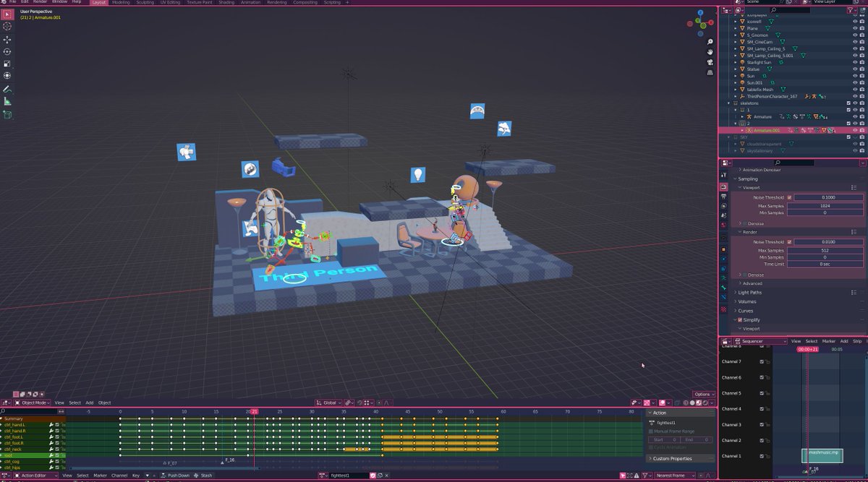
Task: Select the mashmusic strip in Channel 1
Action: point(822,455)
